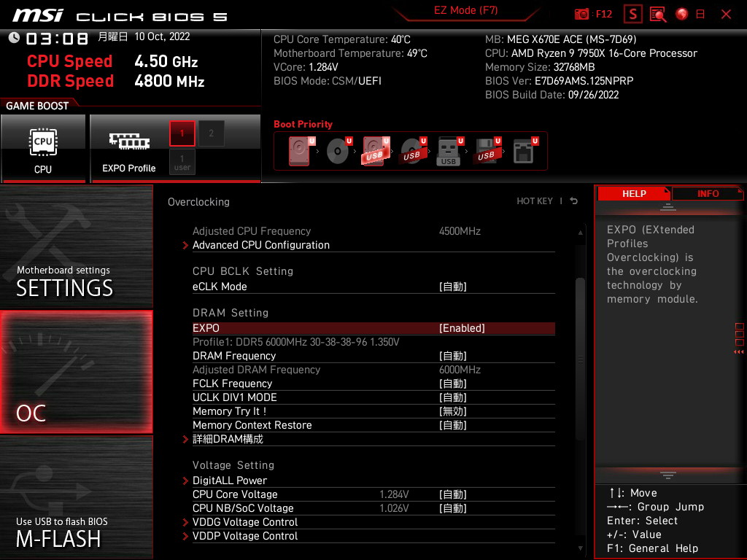
Task: Open DRAM Frequency value dropdown
Action: [x=452, y=356]
